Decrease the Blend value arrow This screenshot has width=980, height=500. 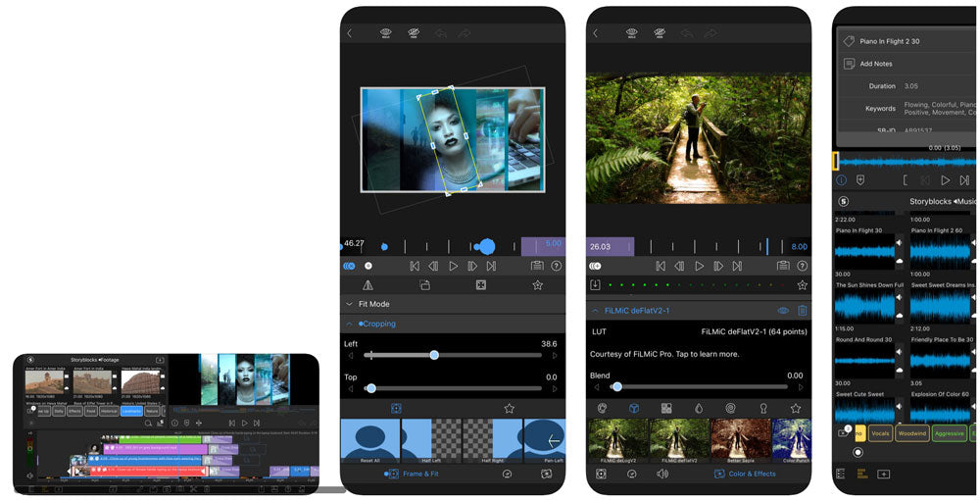pos(596,387)
